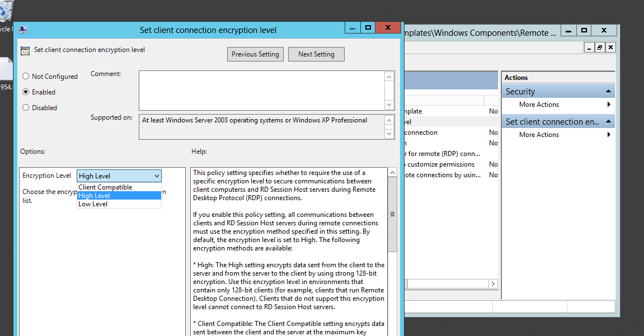This screenshot has width=644, height=336.
Task: Click the Previous Setting button
Action: (255, 54)
